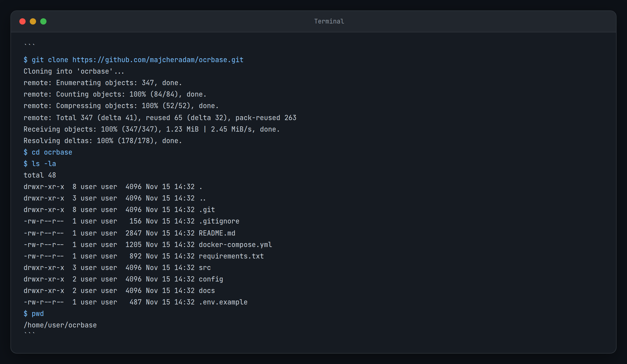This screenshot has width=627, height=364.
Task: Click the config directory row
Action: click(123, 279)
